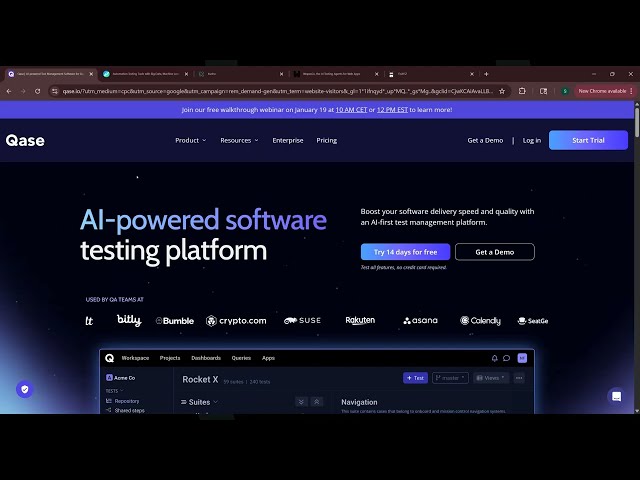Viewport: 640px width, 480px height.
Task: Open Enterprise page
Action: pos(288,140)
